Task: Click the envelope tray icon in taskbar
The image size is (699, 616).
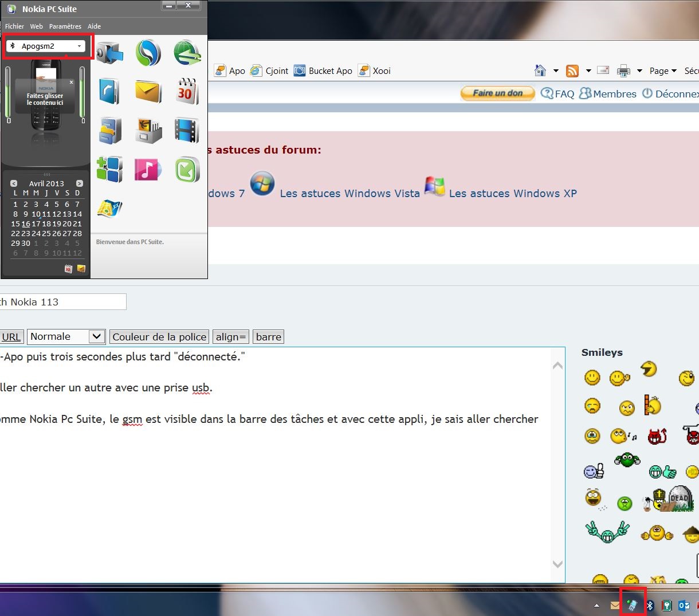Action: [x=615, y=605]
